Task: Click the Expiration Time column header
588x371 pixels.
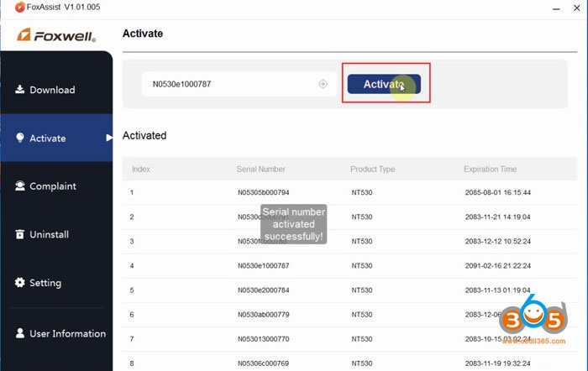Action: click(490, 169)
